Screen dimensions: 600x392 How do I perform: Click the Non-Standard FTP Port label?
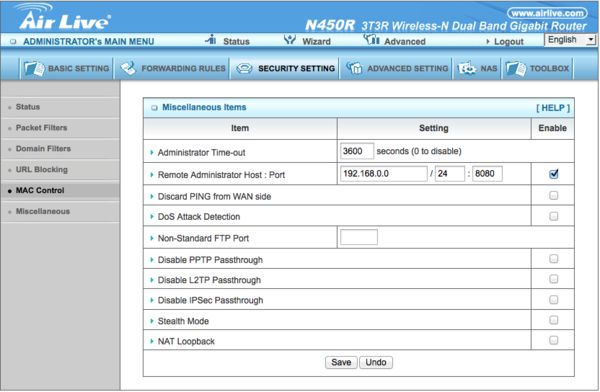click(x=203, y=238)
